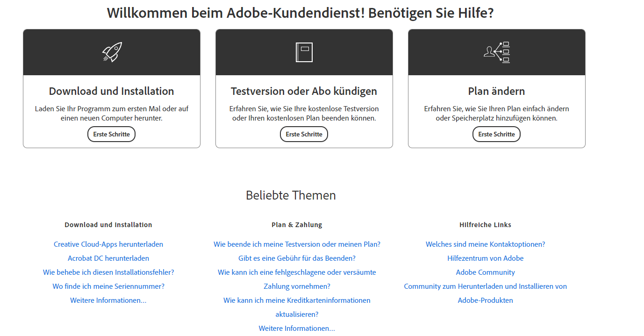
Task: Open Erste Schritte under Plan ändern
Action: [496, 134]
